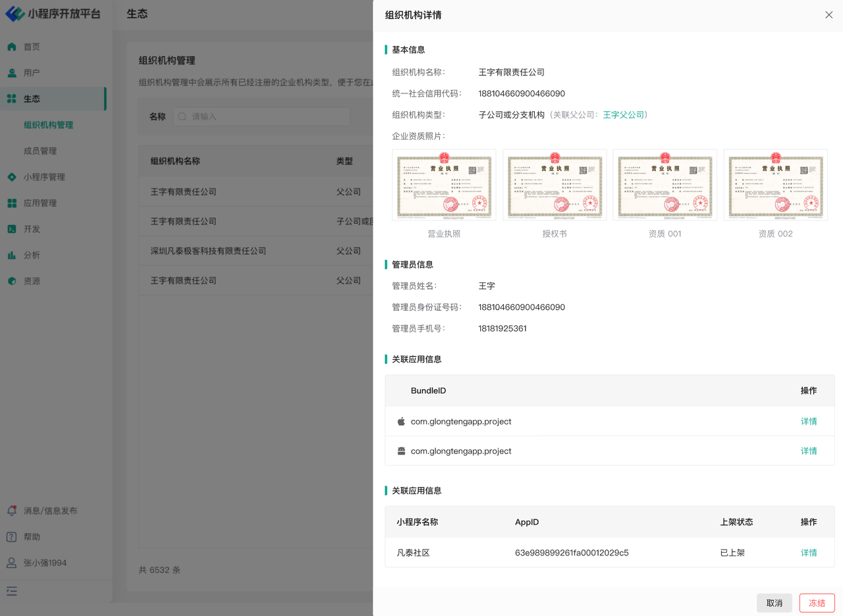Viewport: 843px width, 616px height.
Task: Click the Help question mark icon
Action: click(12, 537)
